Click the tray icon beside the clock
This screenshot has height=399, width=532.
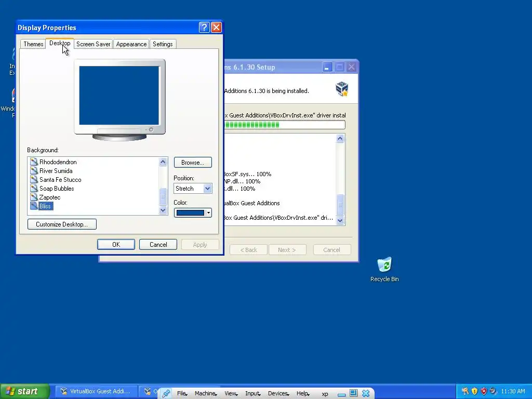pos(493,391)
